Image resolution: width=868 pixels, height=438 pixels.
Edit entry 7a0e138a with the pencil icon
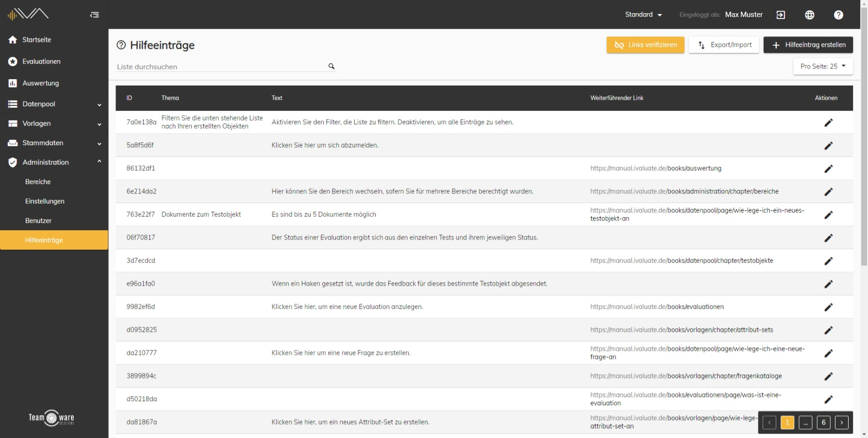coord(829,122)
